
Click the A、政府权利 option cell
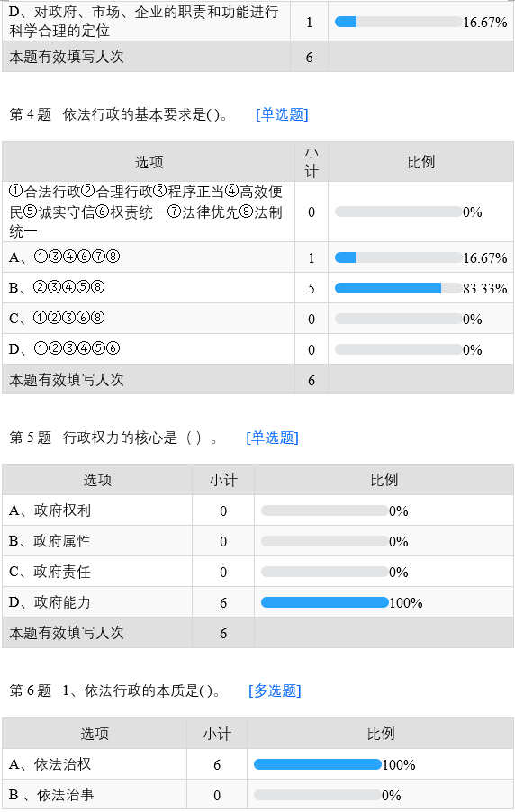(x=97, y=510)
